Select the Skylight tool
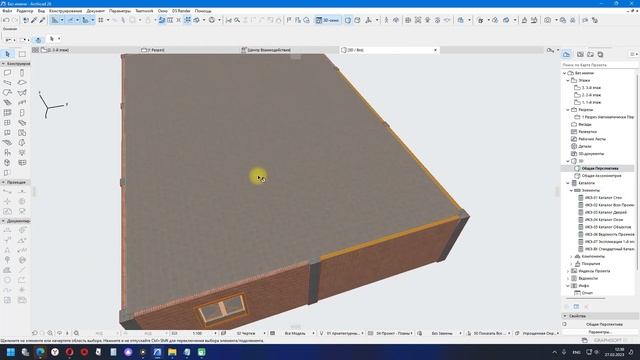This screenshot has width=640, height=360. 22,122
